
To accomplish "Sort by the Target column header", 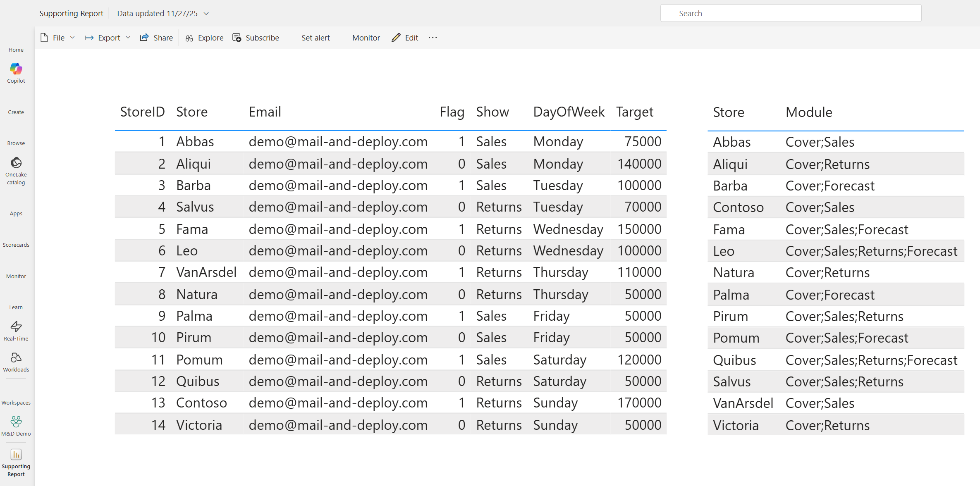I will tap(634, 112).
